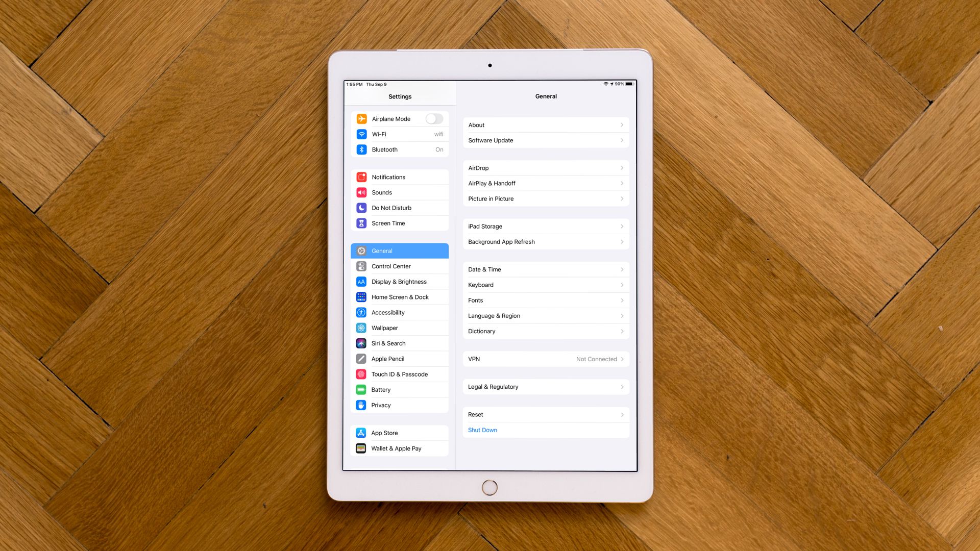
Task: Click the Shut Down button
Action: [x=483, y=430]
